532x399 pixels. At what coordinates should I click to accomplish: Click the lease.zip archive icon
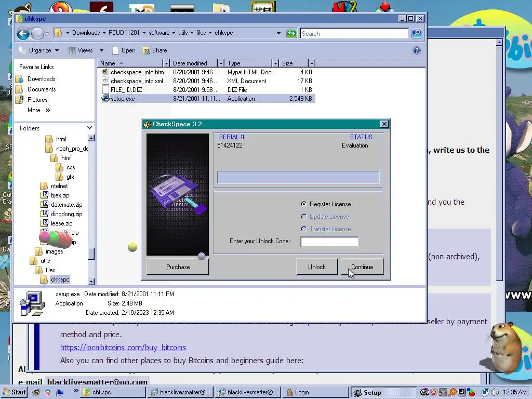(44, 223)
